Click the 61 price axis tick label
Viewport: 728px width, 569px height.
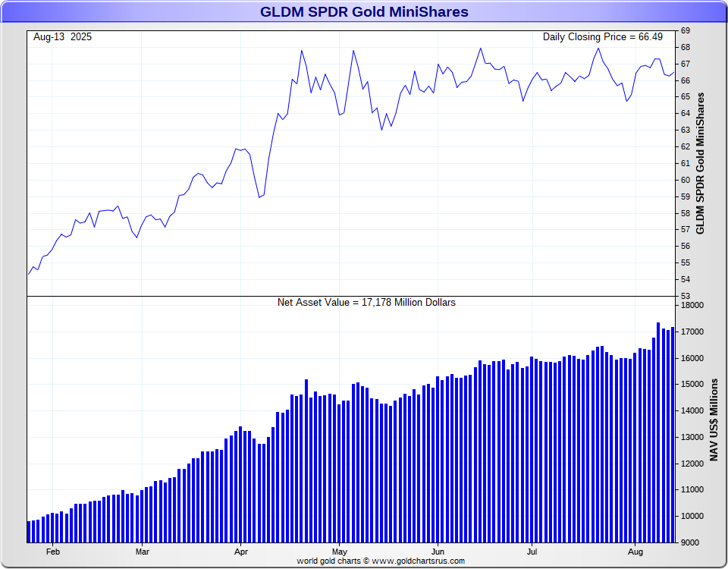coord(686,163)
